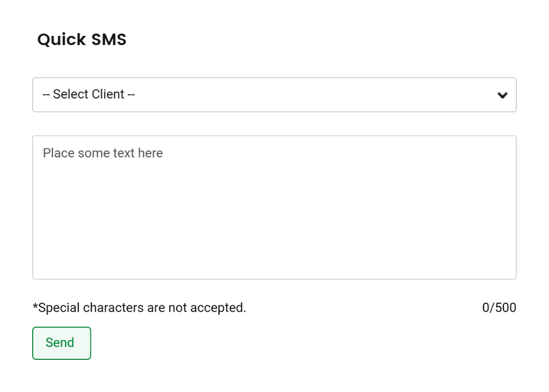Click the '*Special characters are not accepted.' note
Viewport: 549px width, 392px height.
[x=139, y=308]
